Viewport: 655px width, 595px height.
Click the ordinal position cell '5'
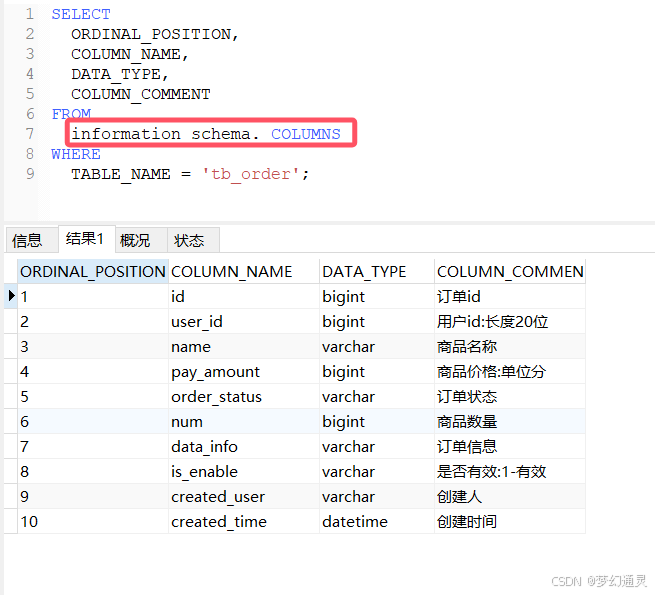pyautogui.click(x=93, y=397)
